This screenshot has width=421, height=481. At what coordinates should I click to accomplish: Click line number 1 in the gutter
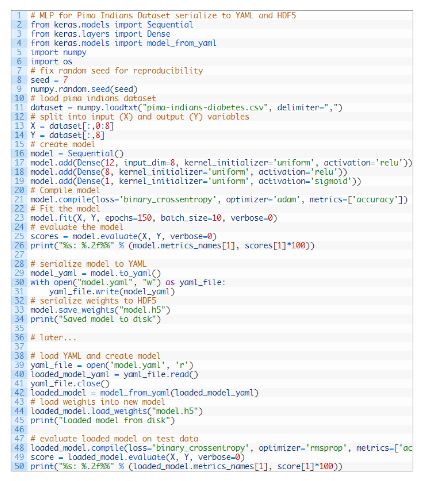tap(19, 15)
